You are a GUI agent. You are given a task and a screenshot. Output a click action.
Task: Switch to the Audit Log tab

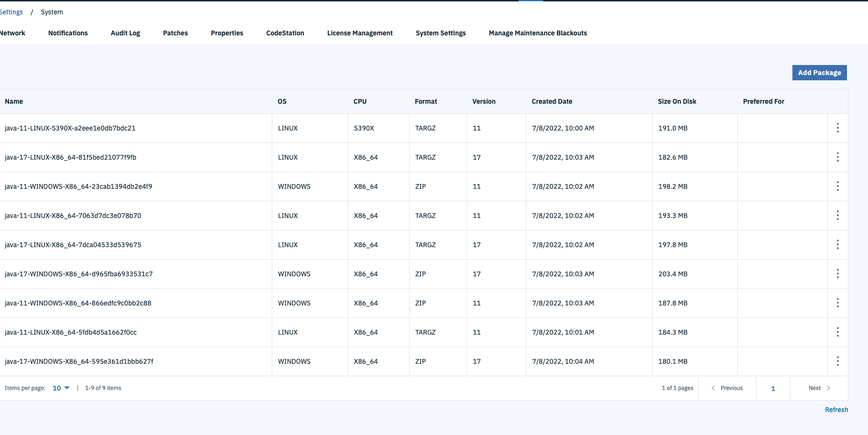point(125,33)
